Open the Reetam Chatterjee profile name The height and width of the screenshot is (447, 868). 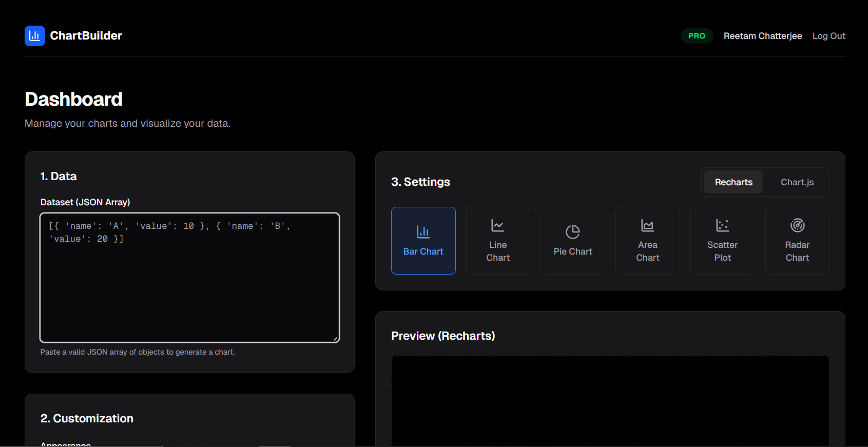coord(763,36)
